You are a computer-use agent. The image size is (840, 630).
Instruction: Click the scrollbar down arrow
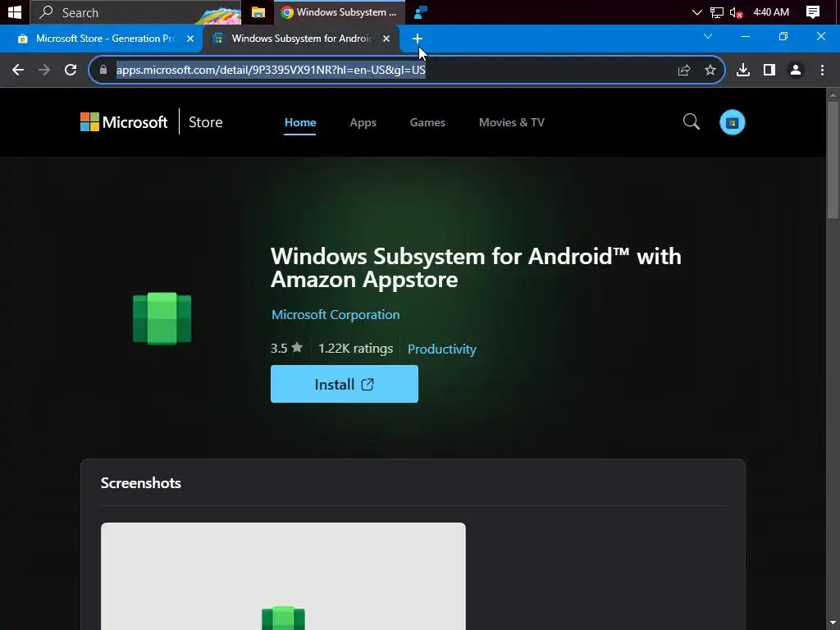pyautogui.click(x=833, y=623)
